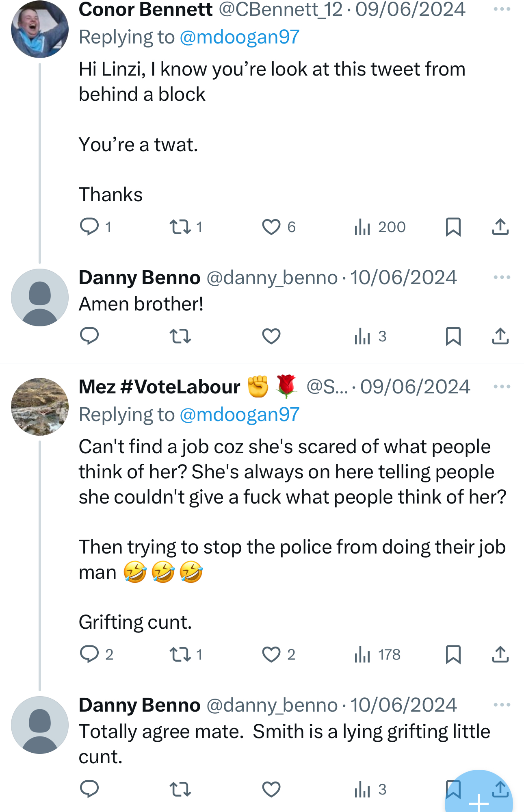The image size is (524, 812).
Task: Like Conor Bennett's tweet
Action: tap(271, 227)
